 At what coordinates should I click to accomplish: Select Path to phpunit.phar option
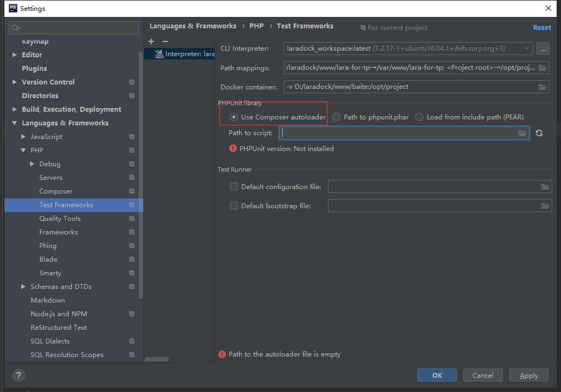tap(337, 117)
